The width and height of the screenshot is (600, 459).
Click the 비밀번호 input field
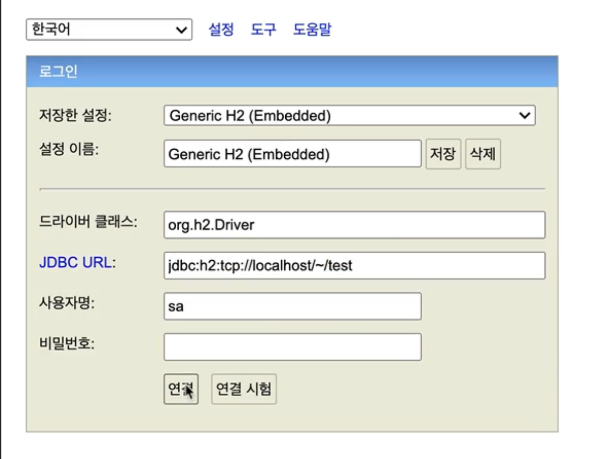(x=293, y=347)
